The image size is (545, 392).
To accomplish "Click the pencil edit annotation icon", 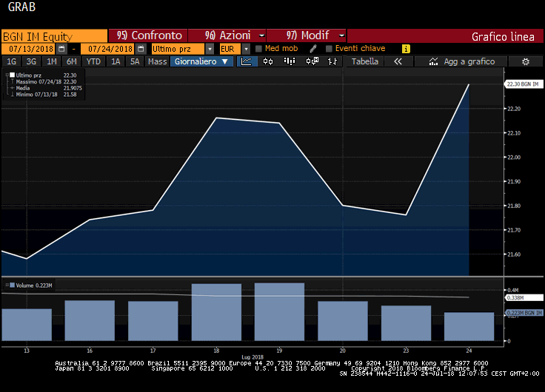I will coord(313,49).
